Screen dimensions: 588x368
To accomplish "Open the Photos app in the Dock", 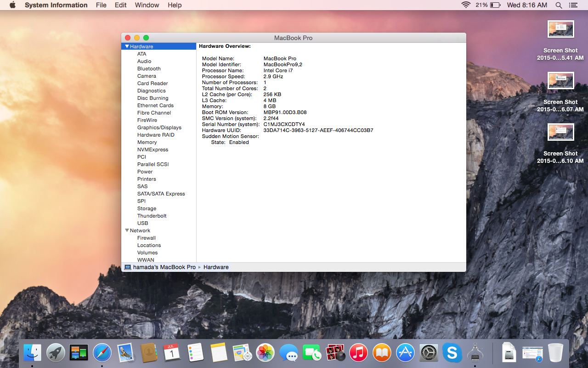I will pos(265,353).
